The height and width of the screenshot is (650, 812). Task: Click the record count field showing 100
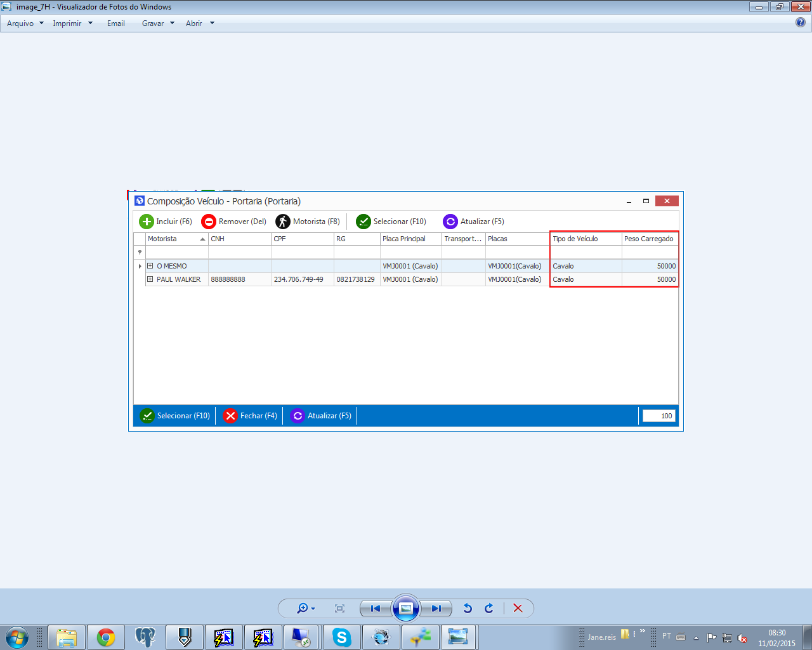point(659,416)
